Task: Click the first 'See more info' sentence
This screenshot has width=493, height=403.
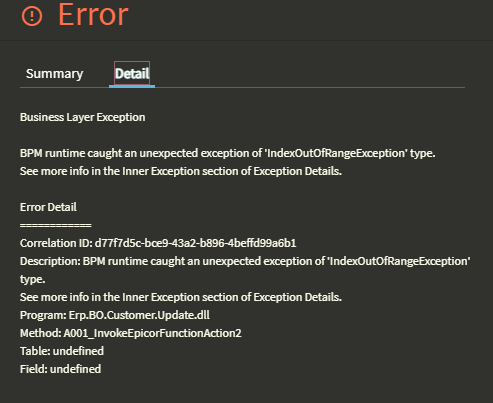Action: pyautogui.click(x=181, y=171)
